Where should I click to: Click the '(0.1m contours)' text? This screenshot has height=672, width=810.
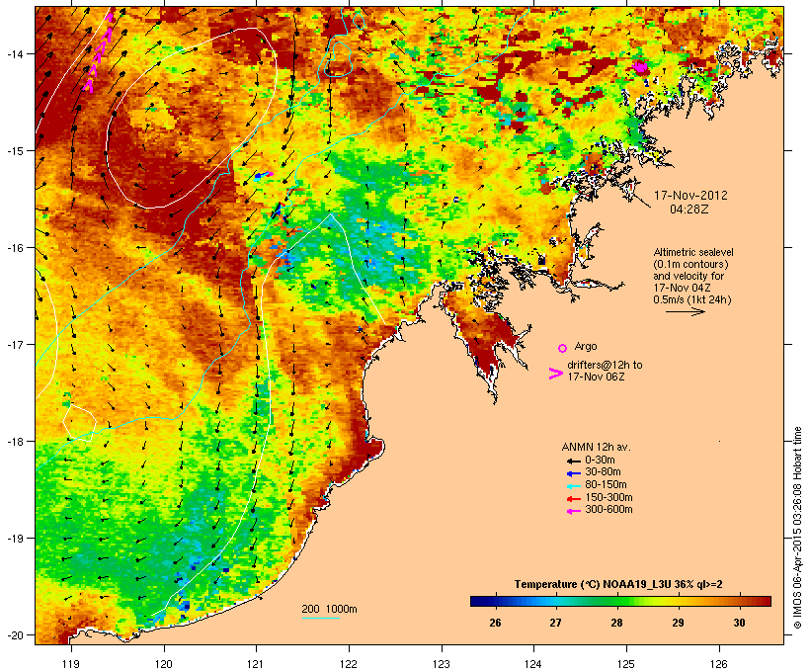tap(690, 264)
